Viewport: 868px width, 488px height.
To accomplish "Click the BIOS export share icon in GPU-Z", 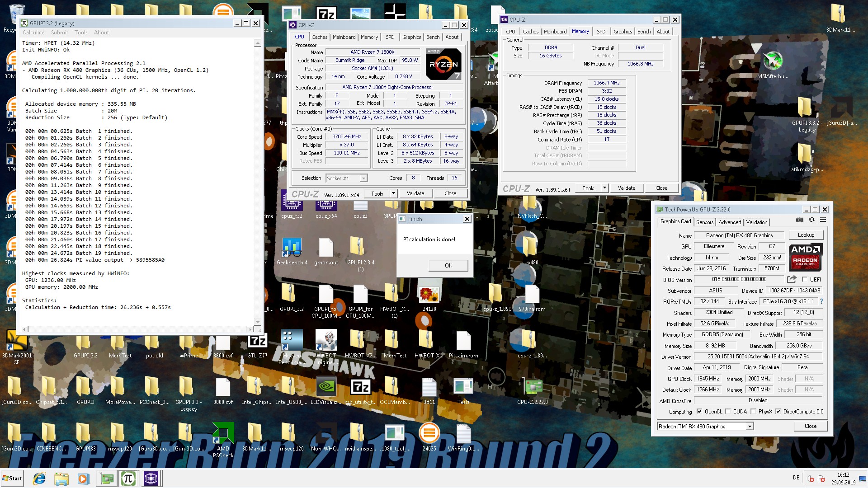I will (x=792, y=279).
